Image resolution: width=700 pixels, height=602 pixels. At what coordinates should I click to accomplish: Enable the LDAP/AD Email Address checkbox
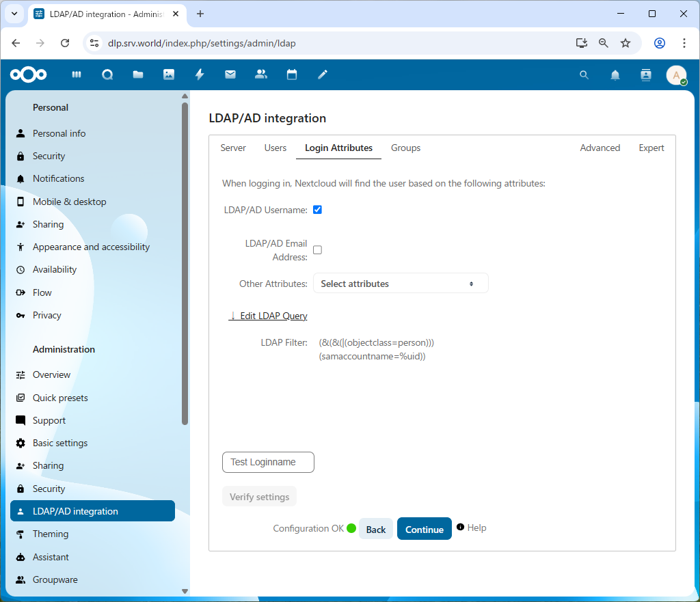317,250
